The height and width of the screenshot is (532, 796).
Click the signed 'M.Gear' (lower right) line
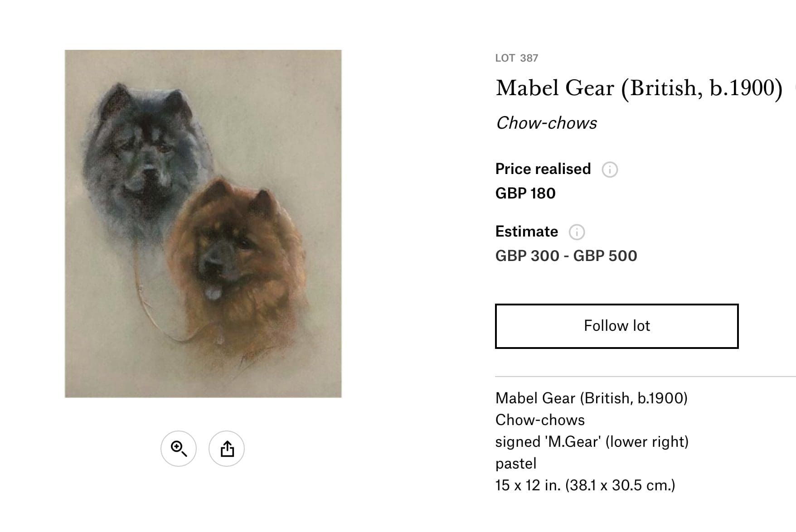[592, 441]
